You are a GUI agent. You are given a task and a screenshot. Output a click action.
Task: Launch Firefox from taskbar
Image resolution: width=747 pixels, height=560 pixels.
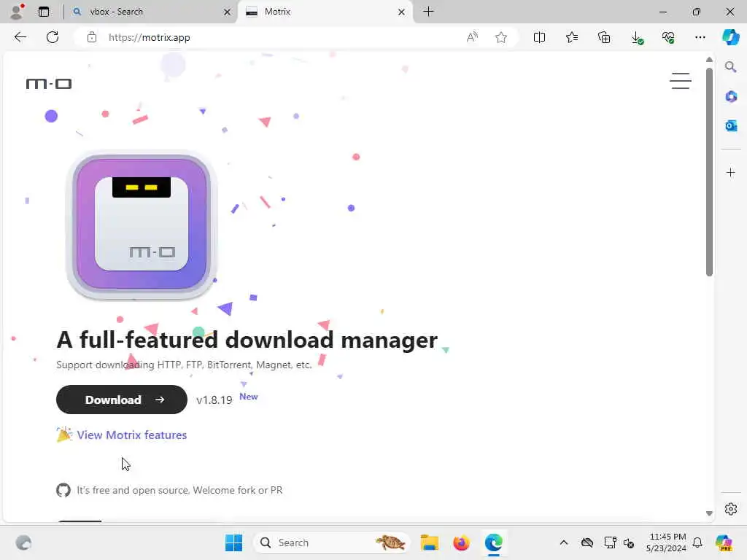click(461, 542)
